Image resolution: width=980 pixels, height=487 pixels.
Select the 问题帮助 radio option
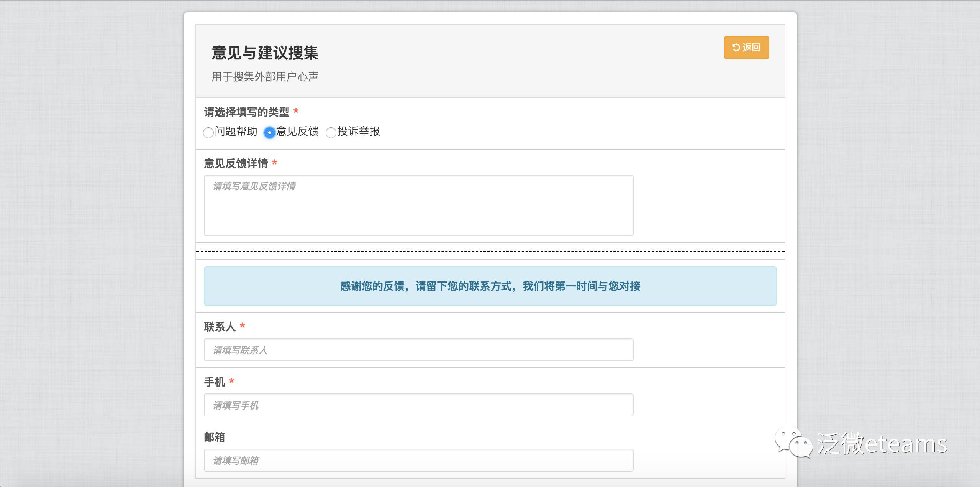(208, 133)
